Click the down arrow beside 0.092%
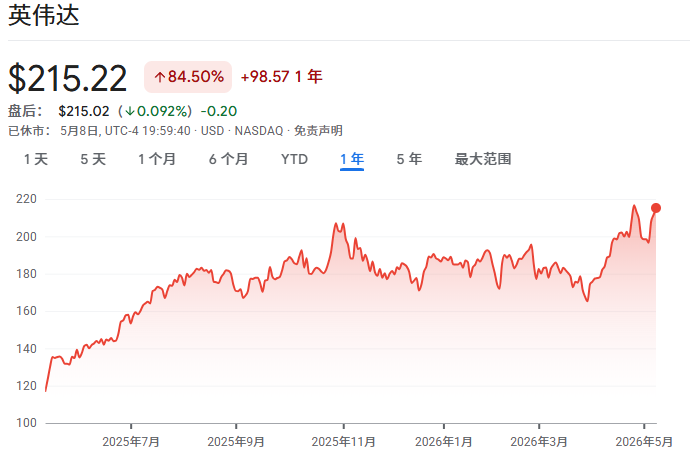Screen dimensions: 690x462 point(129,111)
